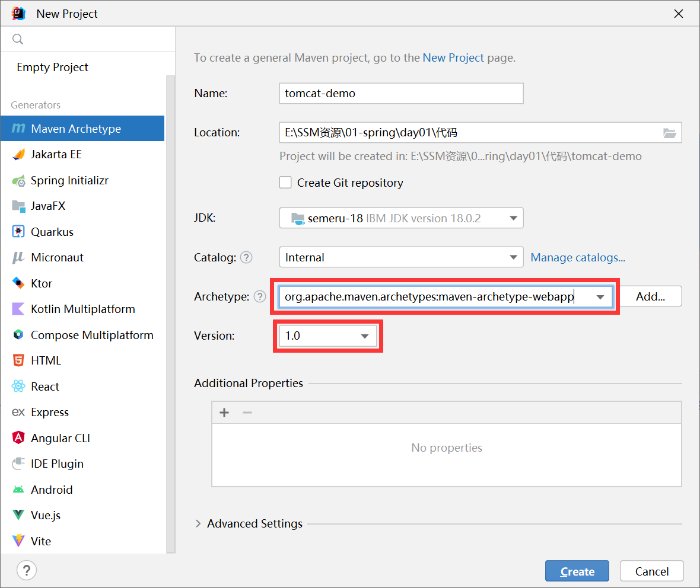Add a property with plus icon
The image size is (700, 588).
click(224, 413)
